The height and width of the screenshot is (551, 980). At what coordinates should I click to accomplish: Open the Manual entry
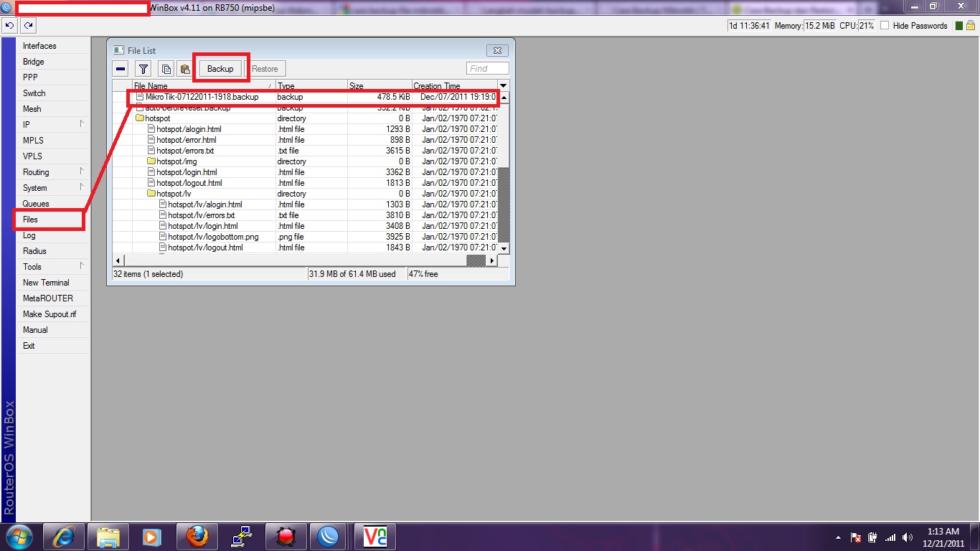53,330
